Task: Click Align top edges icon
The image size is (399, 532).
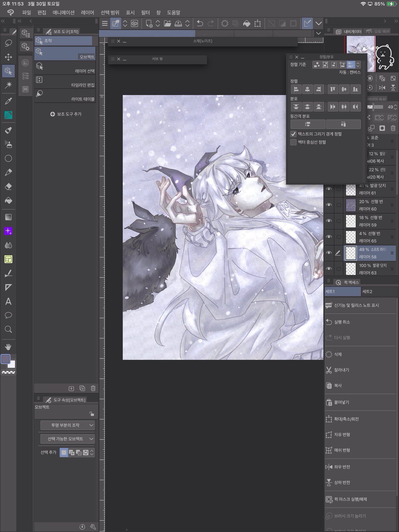Action: 332,89
